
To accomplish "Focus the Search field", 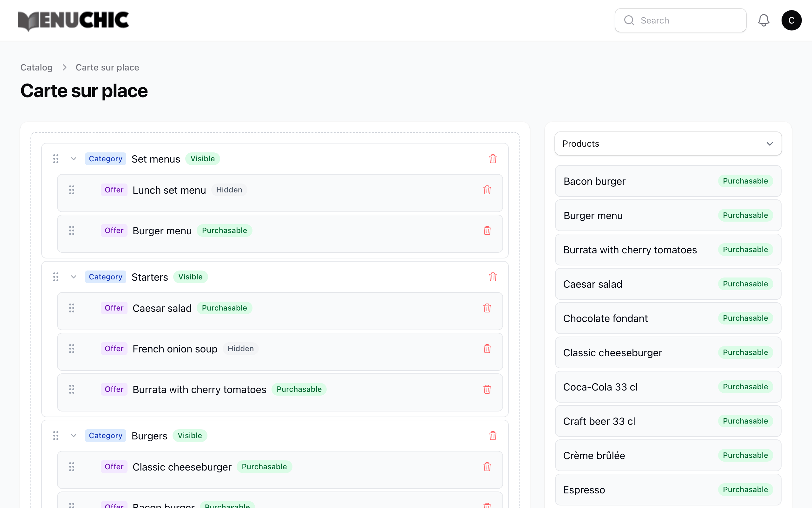I will (x=680, y=21).
